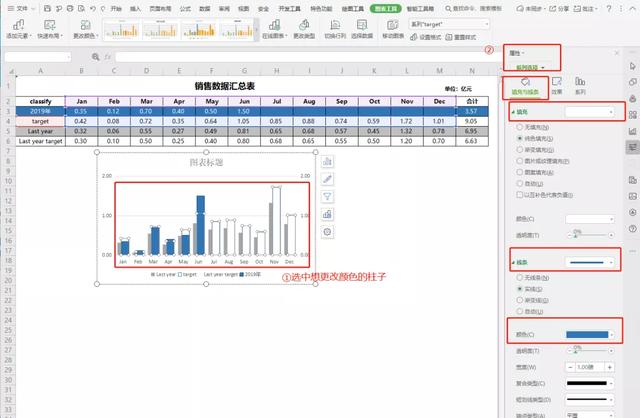Click the Series (系列) tab icon in panel

coord(580,81)
